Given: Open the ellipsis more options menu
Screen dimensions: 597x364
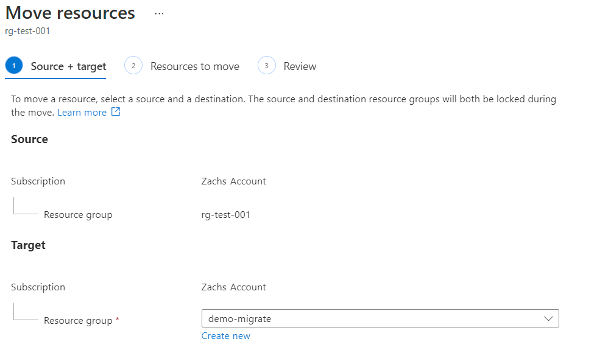Looking at the screenshot, I should point(159,13).
